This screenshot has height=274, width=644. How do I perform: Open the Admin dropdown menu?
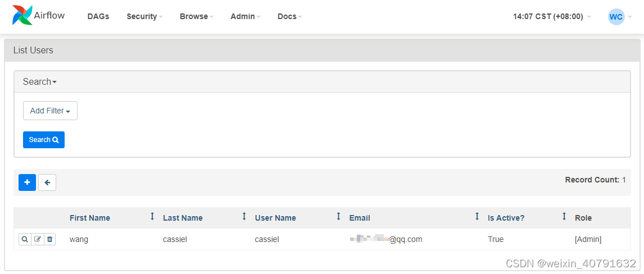[x=245, y=17]
